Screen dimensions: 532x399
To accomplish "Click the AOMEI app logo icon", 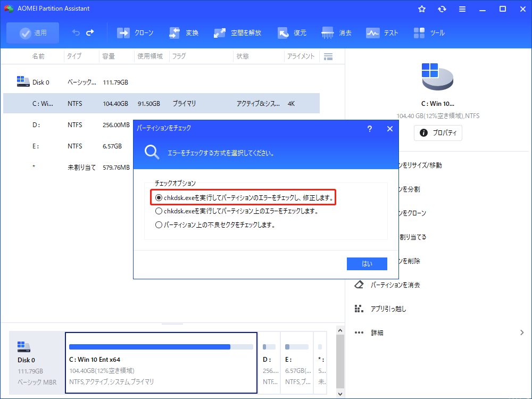I will pyautogui.click(x=9, y=9).
